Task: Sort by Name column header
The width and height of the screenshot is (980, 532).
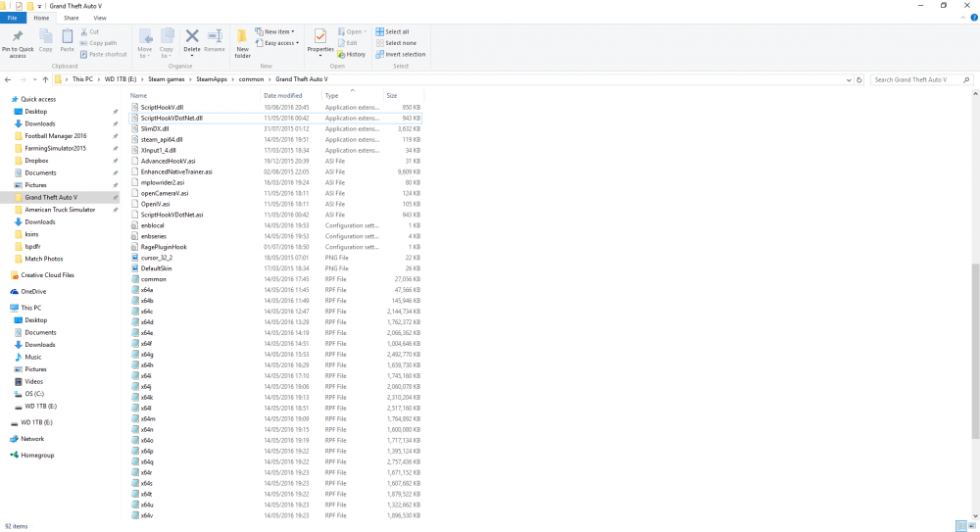Action: (194, 96)
